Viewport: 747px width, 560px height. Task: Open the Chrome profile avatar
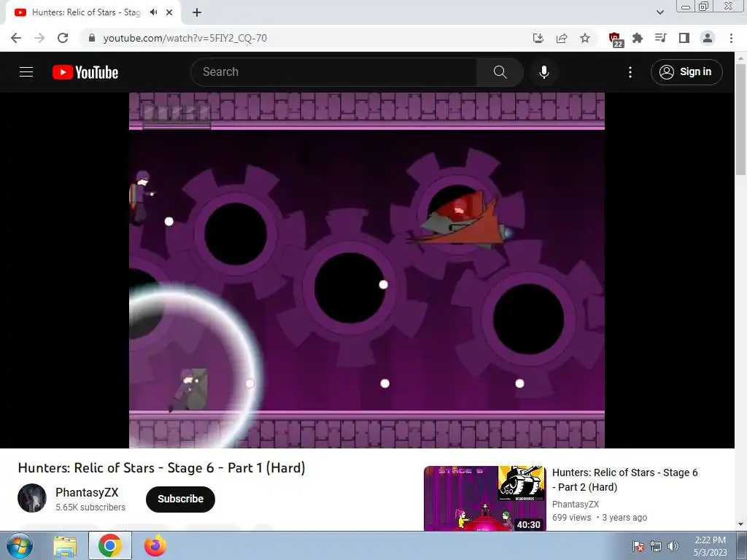(x=708, y=38)
